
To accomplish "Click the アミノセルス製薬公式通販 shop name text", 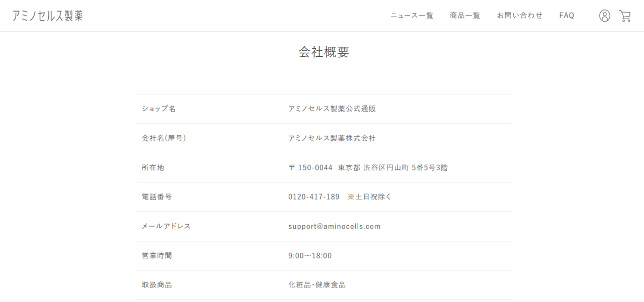I will tap(332, 109).
